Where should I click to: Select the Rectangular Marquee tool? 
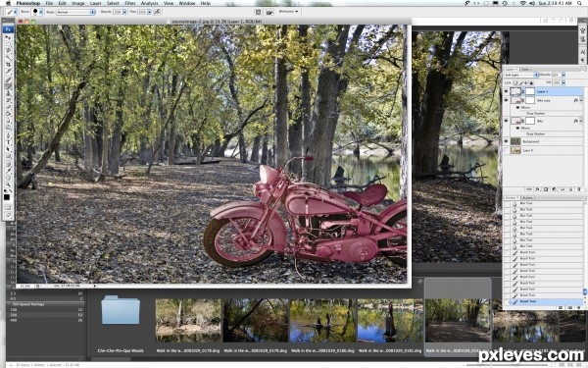(8, 43)
